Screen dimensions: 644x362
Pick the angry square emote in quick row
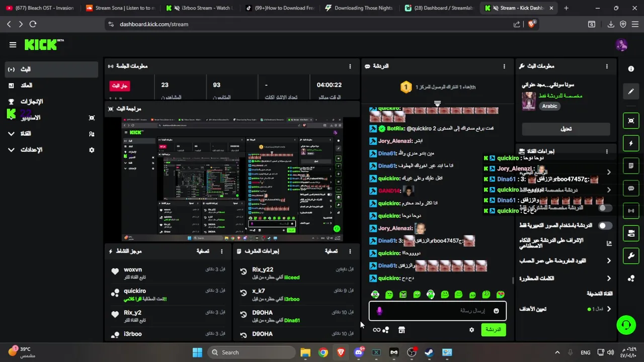(x=403, y=295)
